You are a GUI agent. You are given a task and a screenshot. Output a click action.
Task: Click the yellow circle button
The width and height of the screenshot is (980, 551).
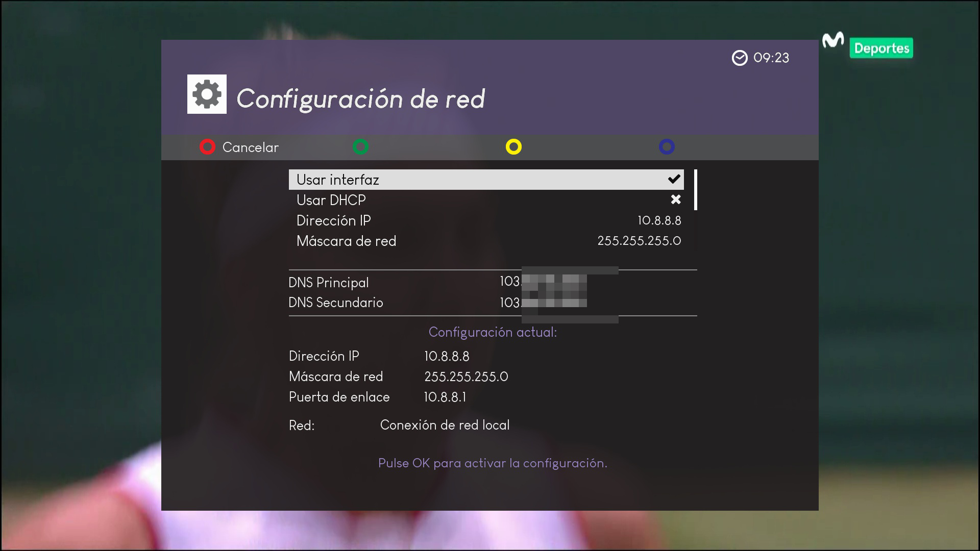(x=513, y=147)
